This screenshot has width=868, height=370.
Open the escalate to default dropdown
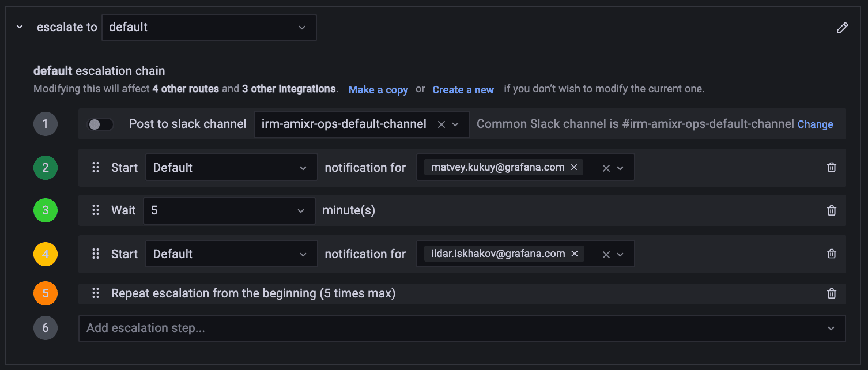point(209,28)
